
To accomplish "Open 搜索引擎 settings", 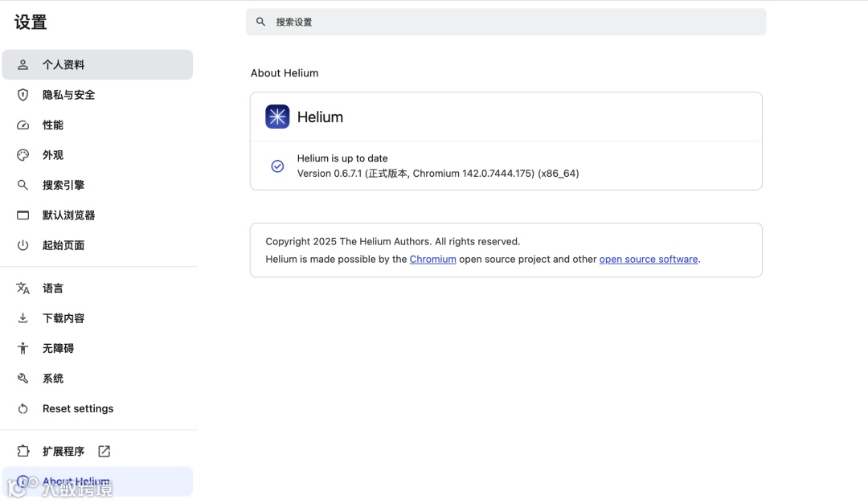I will 97,185.
